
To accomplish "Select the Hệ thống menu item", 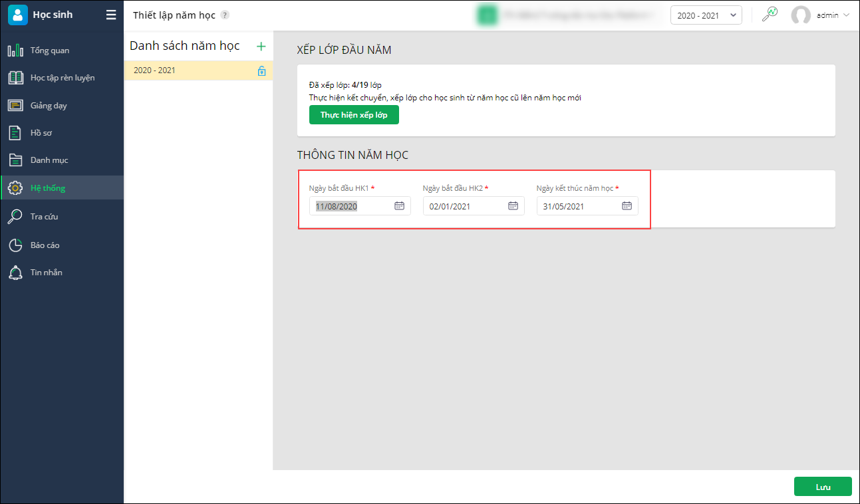I will pos(62,188).
